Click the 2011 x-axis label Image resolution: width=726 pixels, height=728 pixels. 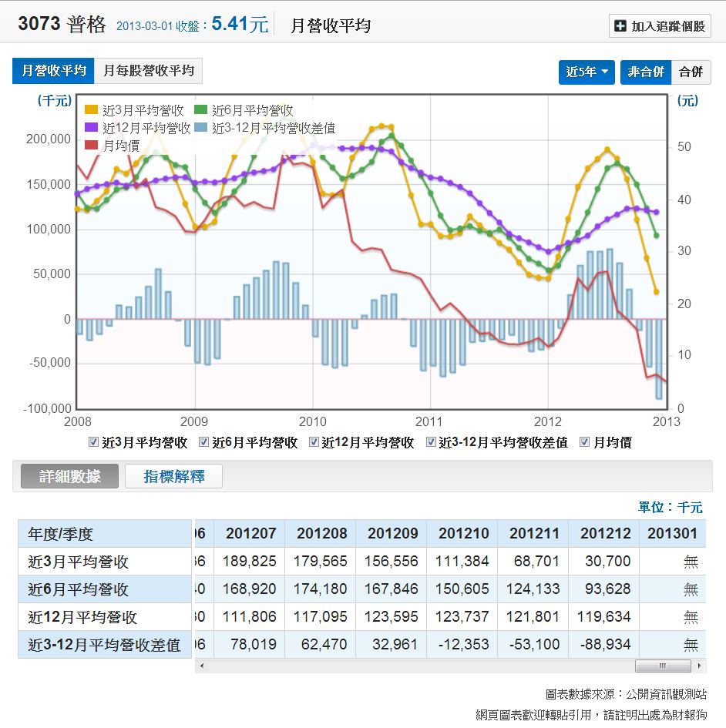[429, 421]
